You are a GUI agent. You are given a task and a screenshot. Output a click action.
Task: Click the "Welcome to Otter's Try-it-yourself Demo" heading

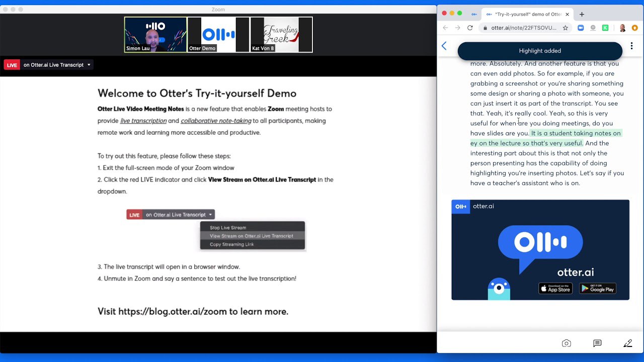pos(197,93)
